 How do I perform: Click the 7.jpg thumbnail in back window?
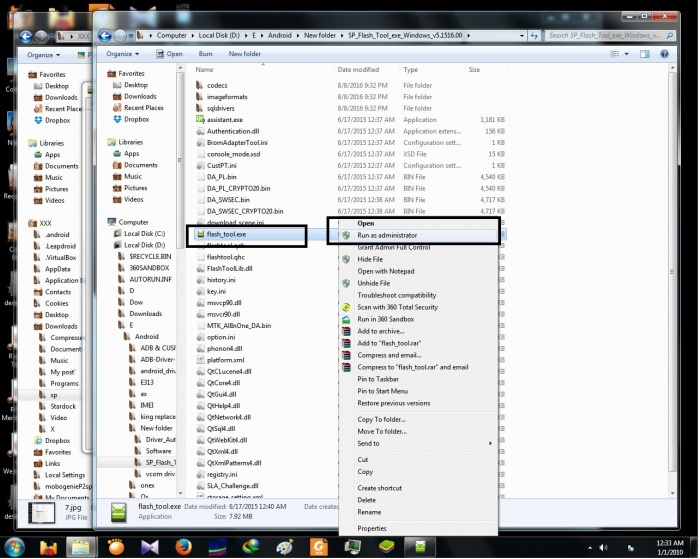pos(41,513)
